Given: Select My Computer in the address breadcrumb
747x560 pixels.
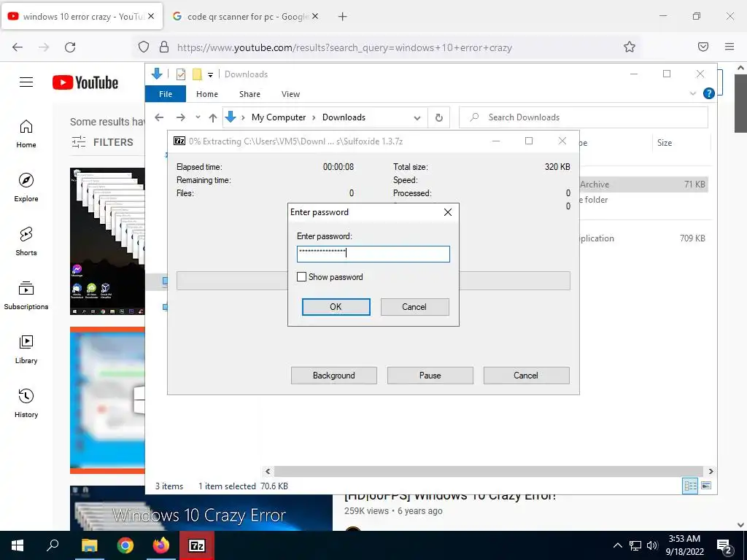Looking at the screenshot, I should click(279, 117).
